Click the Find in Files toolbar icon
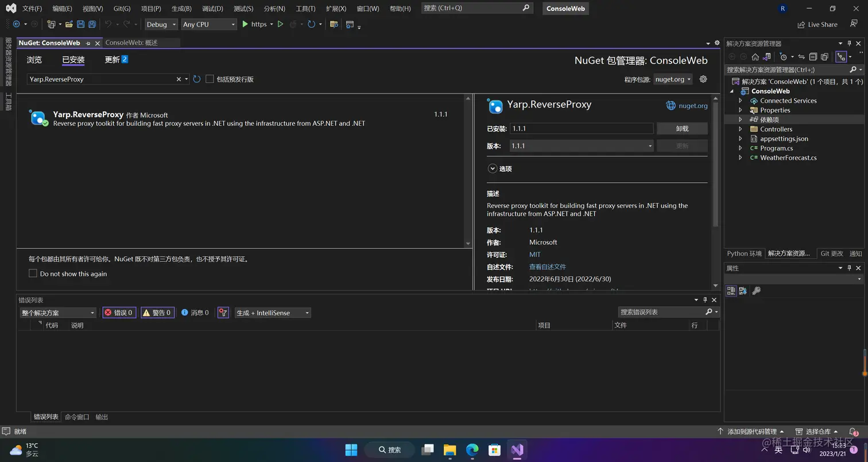The height and width of the screenshot is (462, 868). [x=334, y=24]
